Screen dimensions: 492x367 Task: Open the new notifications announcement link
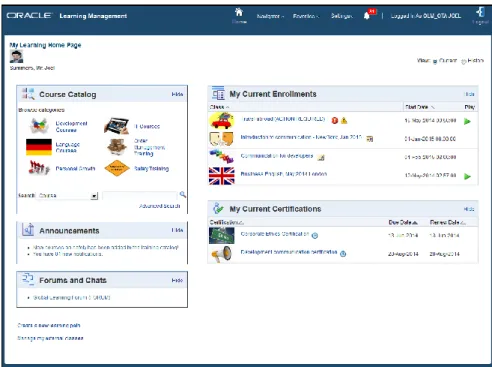click(x=68, y=254)
